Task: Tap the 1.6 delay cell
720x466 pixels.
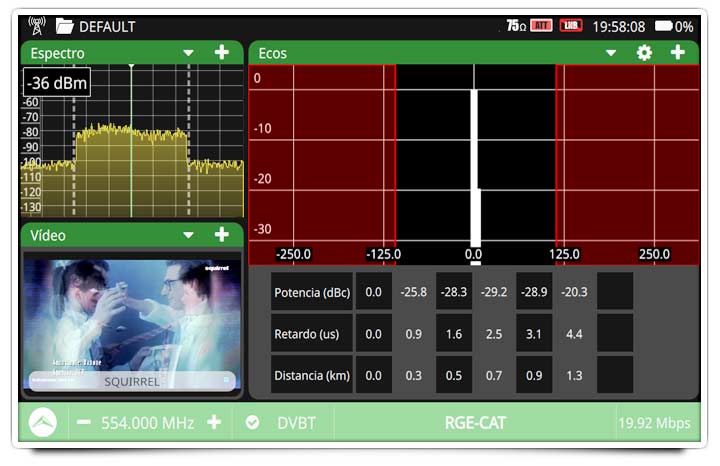Action: [454, 334]
